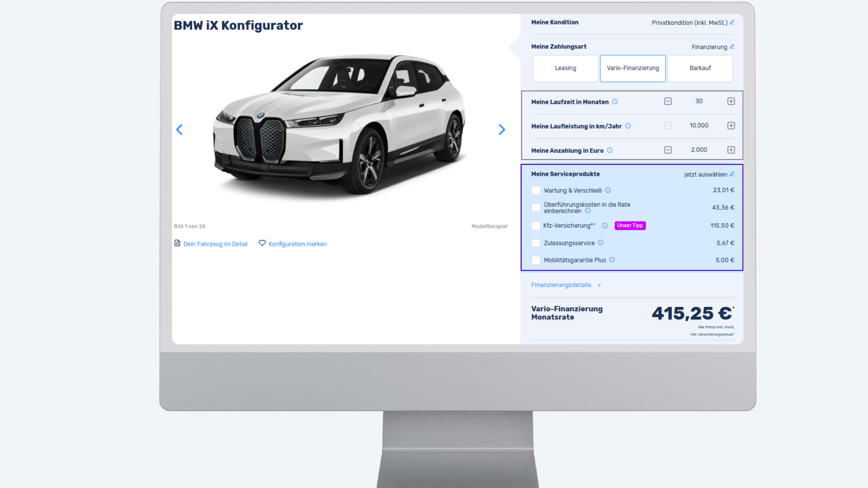Click the Finanzierung edit link
868x488 pixels.
coord(709,47)
